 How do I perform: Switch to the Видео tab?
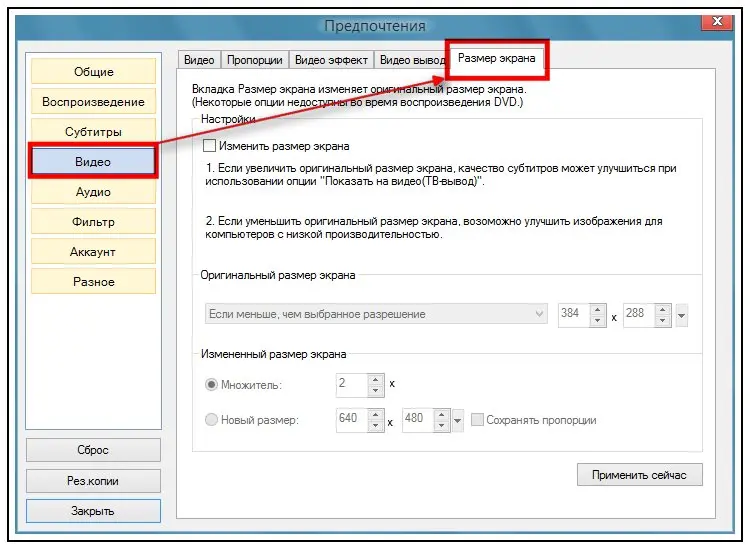pos(199,60)
